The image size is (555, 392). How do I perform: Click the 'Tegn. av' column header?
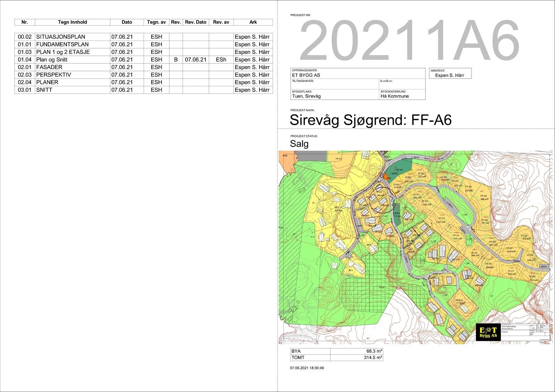coord(156,22)
